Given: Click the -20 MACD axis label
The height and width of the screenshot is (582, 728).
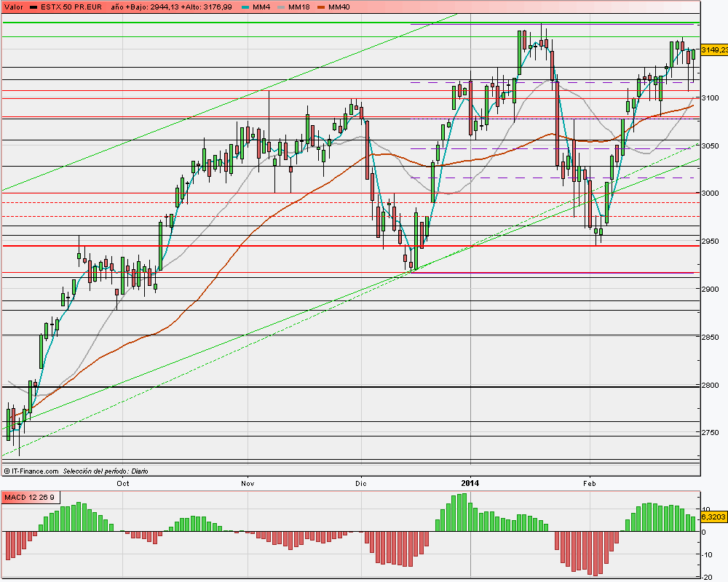Looking at the screenshot, I should [707, 578].
